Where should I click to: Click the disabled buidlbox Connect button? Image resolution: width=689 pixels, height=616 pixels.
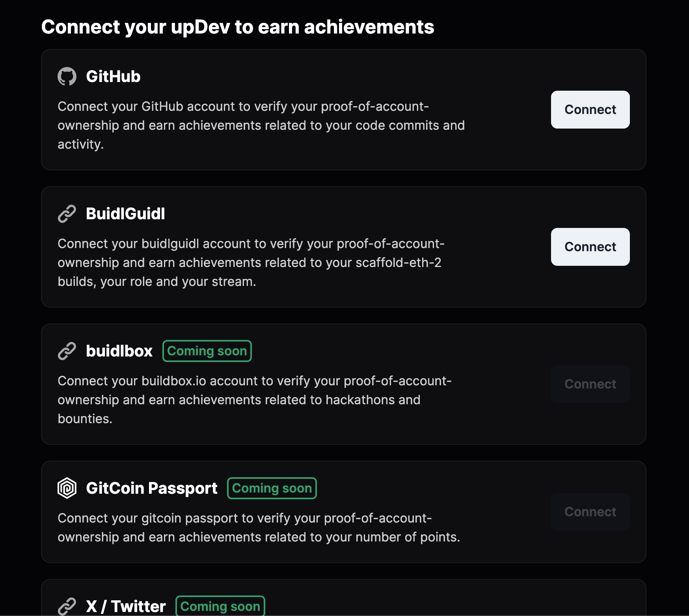coord(590,384)
